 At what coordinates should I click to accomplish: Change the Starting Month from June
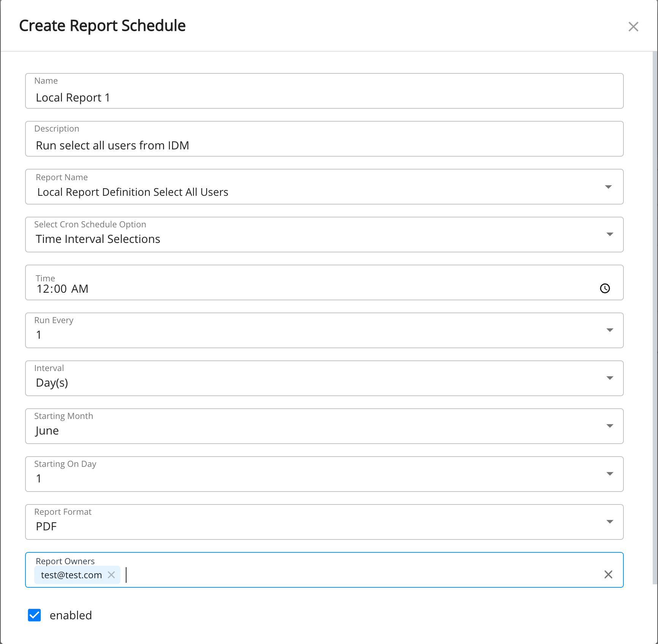pyautogui.click(x=610, y=426)
